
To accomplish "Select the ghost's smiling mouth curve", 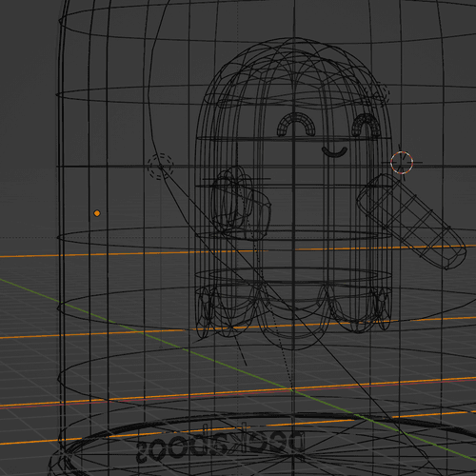I will pyautogui.click(x=334, y=151).
